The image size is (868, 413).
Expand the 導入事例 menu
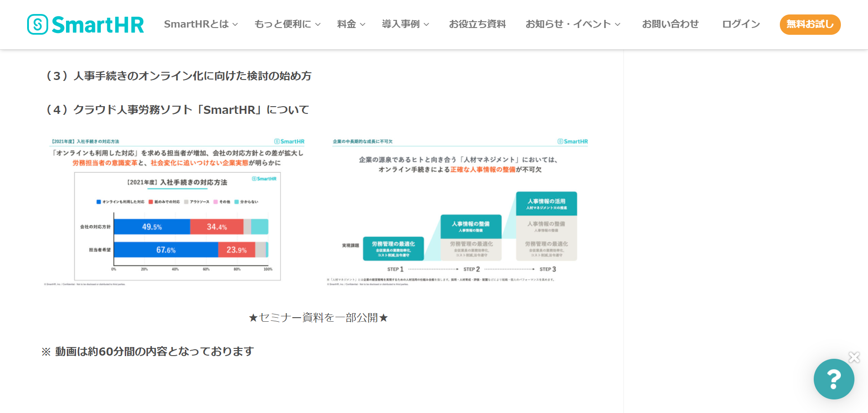(406, 24)
